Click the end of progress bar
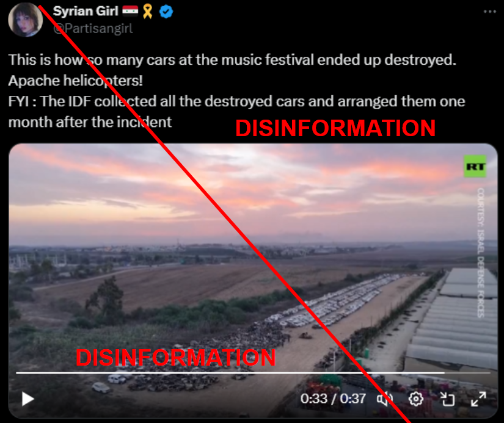 coord(488,373)
